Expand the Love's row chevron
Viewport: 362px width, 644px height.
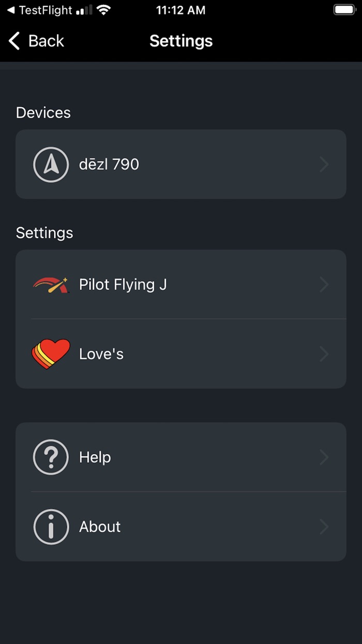324,354
